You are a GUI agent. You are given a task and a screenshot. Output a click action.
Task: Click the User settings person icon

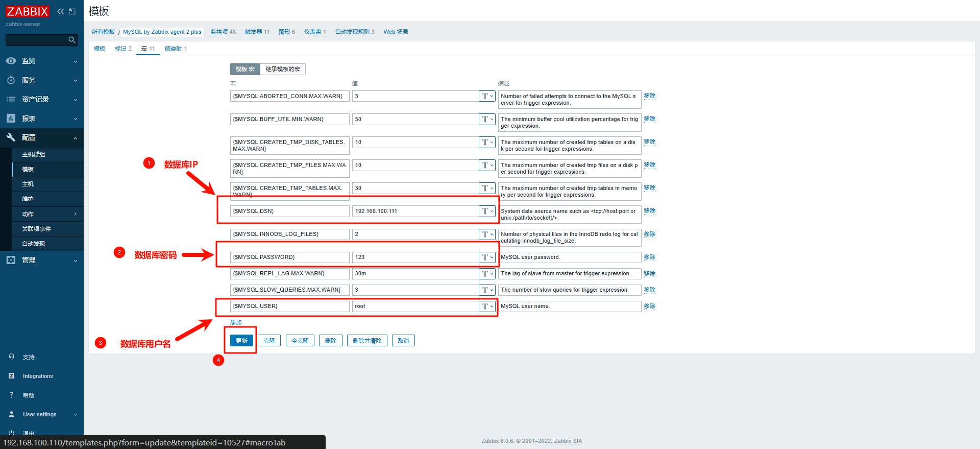(11, 414)
